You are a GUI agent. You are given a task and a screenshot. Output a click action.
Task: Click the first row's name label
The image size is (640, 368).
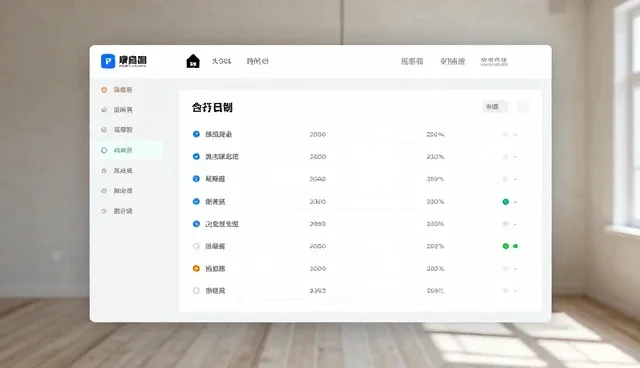(218, 134)
